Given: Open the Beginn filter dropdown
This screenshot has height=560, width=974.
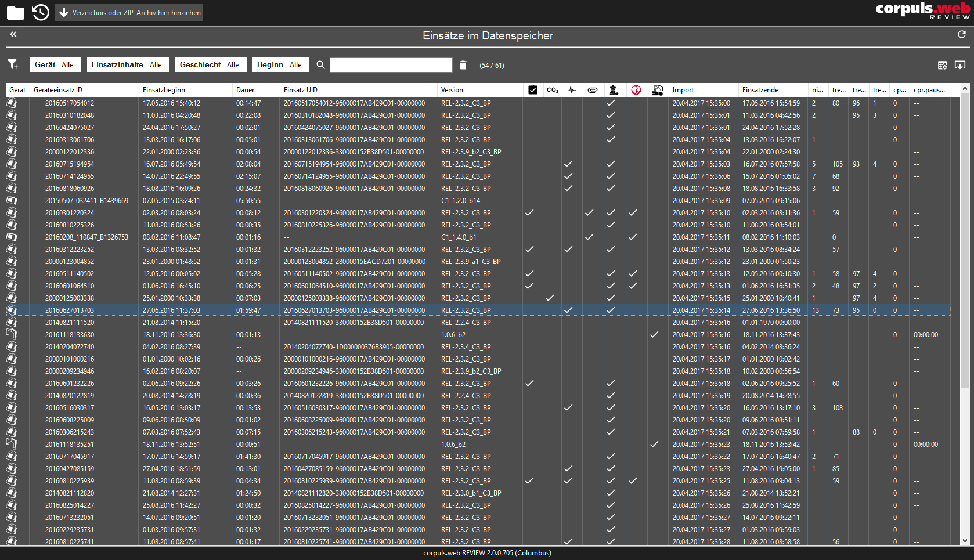Looking at the screenshot, I should (281, 64).
